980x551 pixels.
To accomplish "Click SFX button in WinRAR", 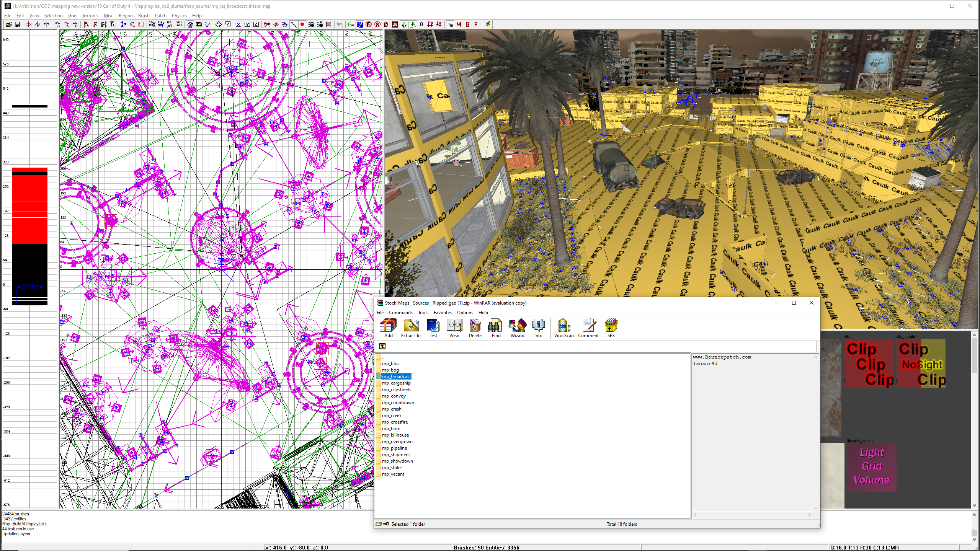I will click(x=611, y=328).
